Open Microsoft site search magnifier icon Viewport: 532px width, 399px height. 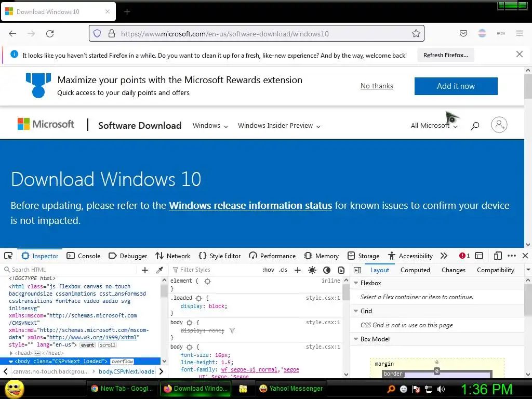click(475, 126)
